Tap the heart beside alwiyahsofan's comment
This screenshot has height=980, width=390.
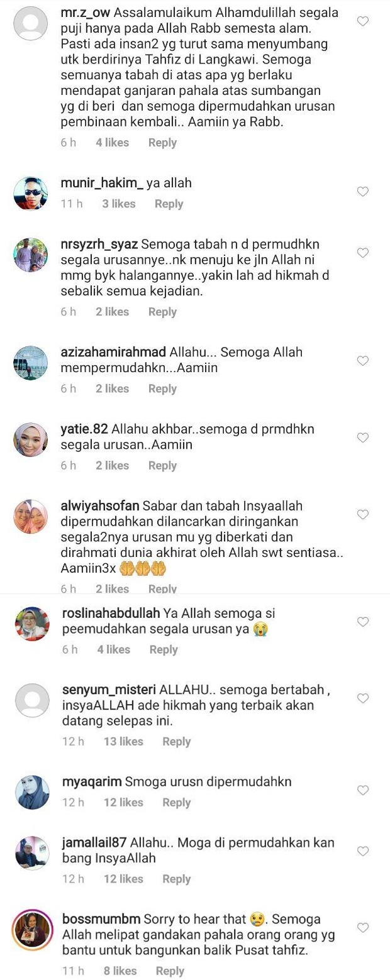(363, 515)
